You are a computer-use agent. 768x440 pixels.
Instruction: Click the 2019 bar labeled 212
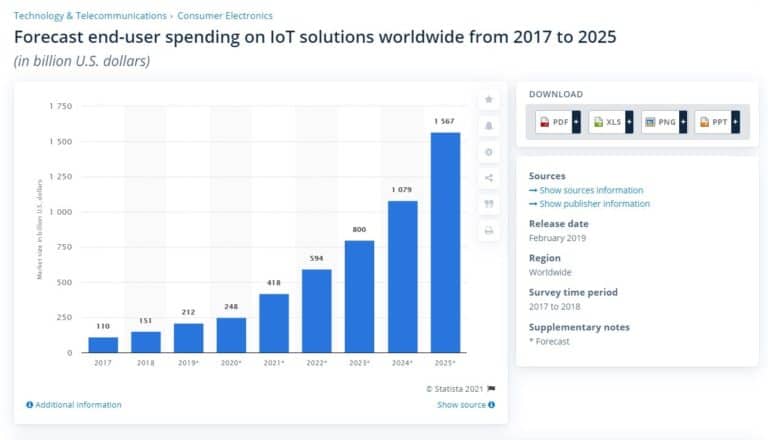coord(189,338)
